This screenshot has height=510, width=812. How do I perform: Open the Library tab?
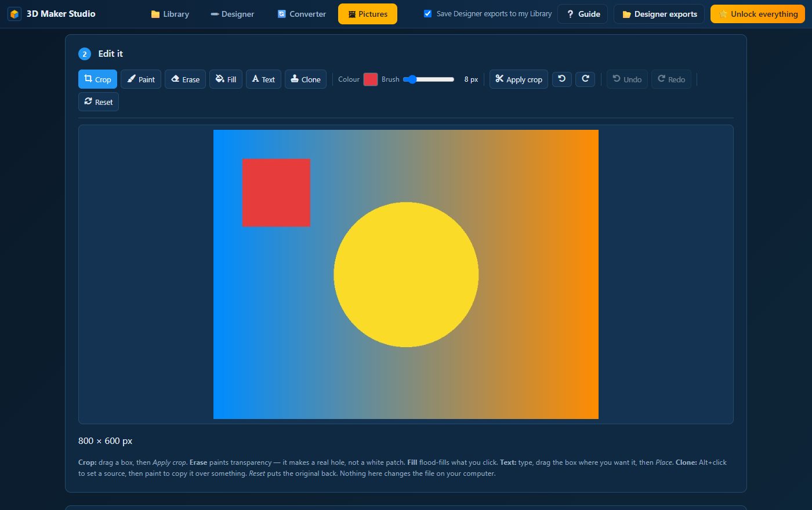coord(170,14)
